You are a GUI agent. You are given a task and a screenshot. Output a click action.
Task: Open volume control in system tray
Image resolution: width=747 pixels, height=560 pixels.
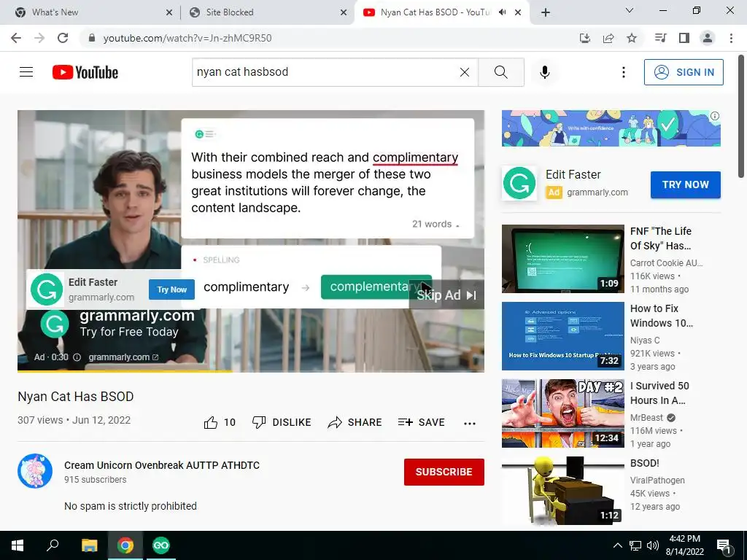click(653, 545)
